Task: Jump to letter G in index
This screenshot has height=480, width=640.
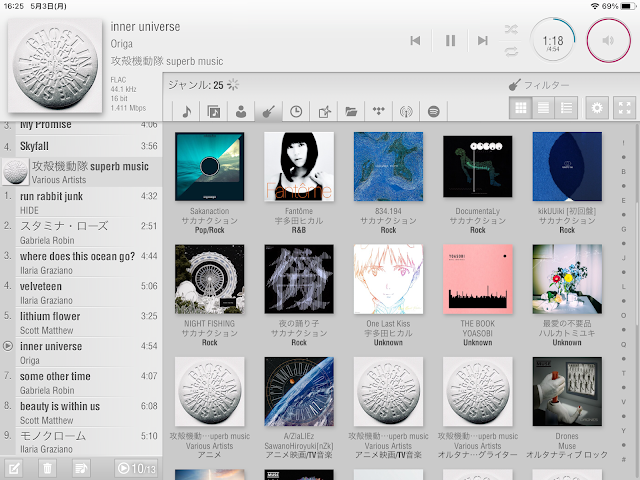Action: 623,229
